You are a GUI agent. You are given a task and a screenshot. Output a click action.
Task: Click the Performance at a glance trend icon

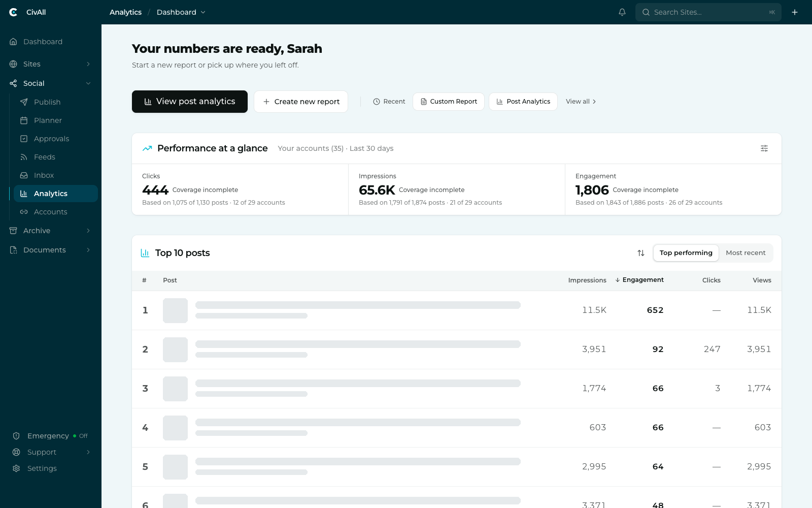tap(147, 148)
